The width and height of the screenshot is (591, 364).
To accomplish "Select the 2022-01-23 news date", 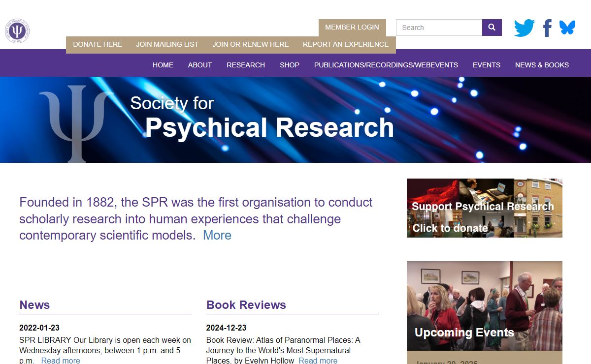I will point(39,328).
